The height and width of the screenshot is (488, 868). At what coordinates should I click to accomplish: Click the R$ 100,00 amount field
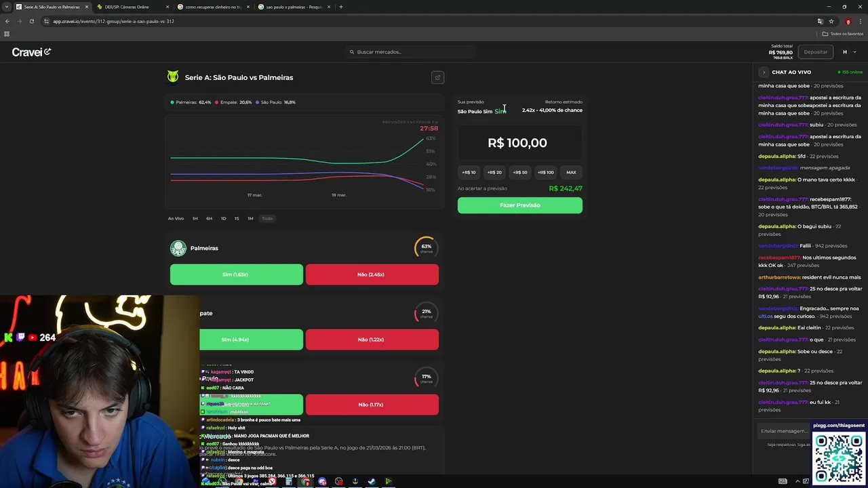click(519, 143)
